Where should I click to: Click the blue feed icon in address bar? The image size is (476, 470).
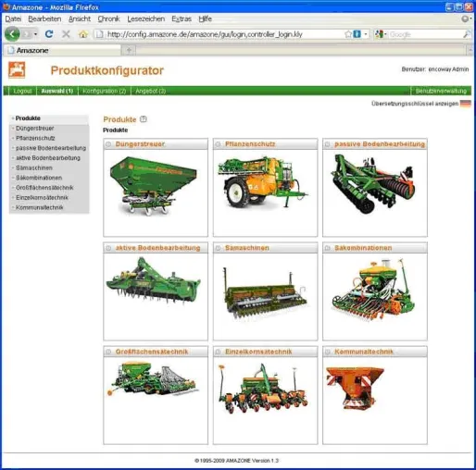357,34
